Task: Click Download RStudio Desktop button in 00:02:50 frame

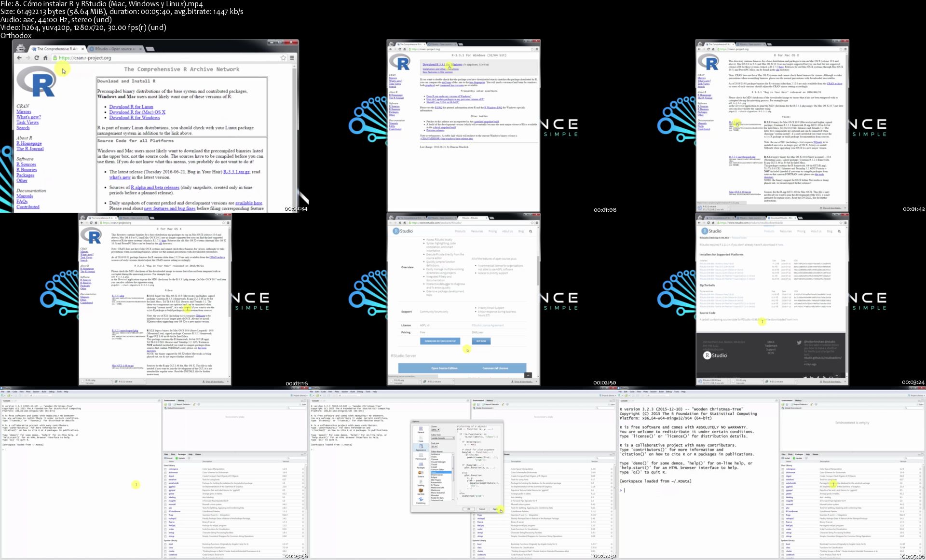Action: pyautogui.click(x=440, y=341)
